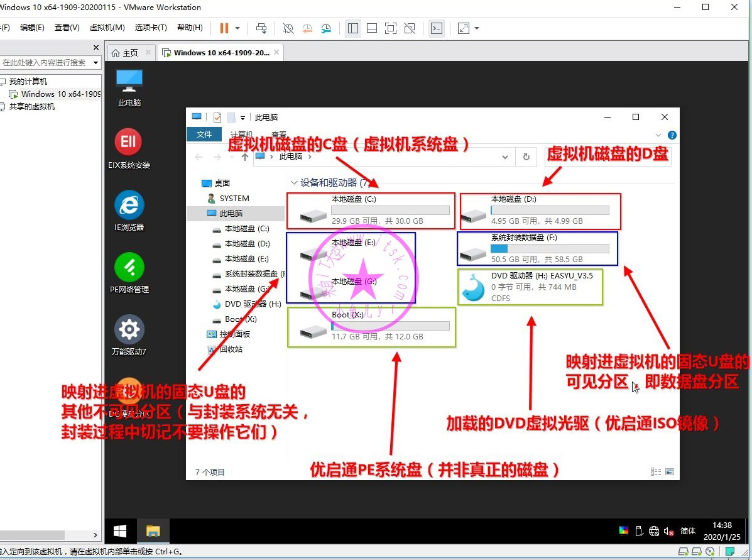
Task: Open the 查看(V) menu
Action: tap(67, 28)
